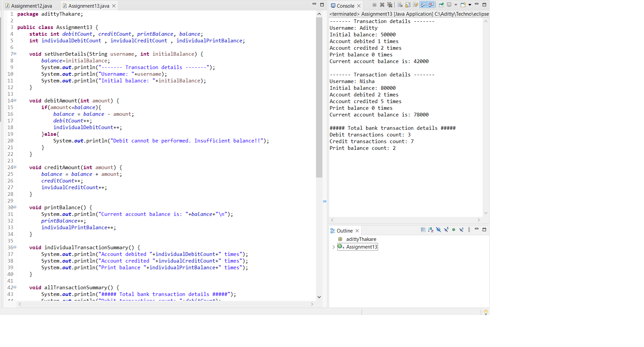Sort Outline members alphabetically
The image size is (644, 347).
430,230
